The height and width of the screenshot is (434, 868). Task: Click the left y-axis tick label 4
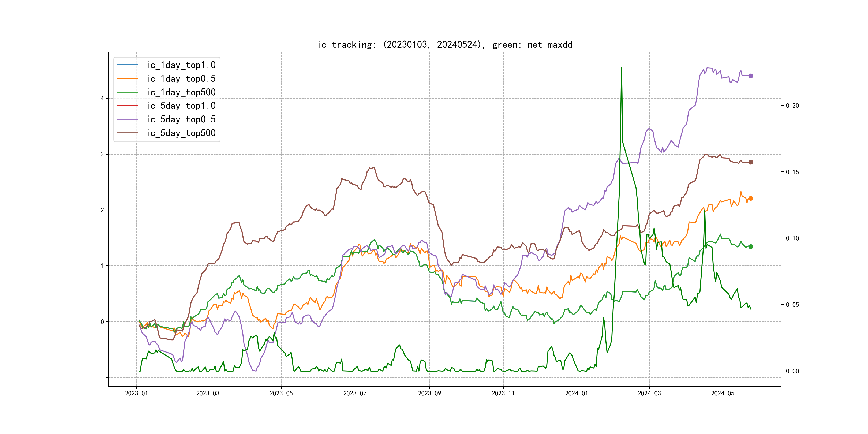pos(102,98)
